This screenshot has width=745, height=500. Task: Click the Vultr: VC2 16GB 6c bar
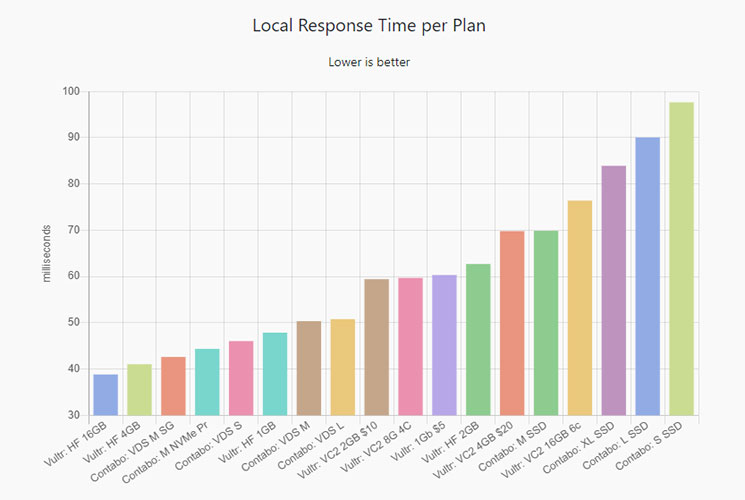point(580,308)
